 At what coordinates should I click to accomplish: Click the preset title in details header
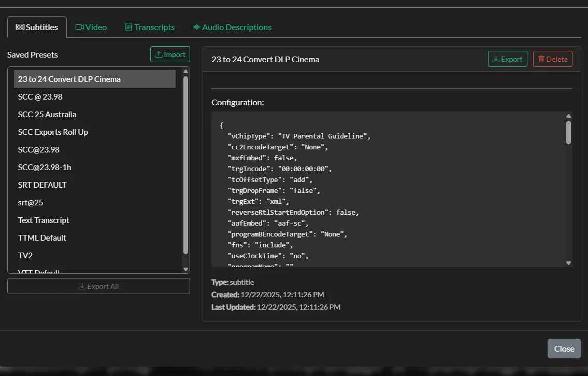pyautogui.click(x=265, y=59)
